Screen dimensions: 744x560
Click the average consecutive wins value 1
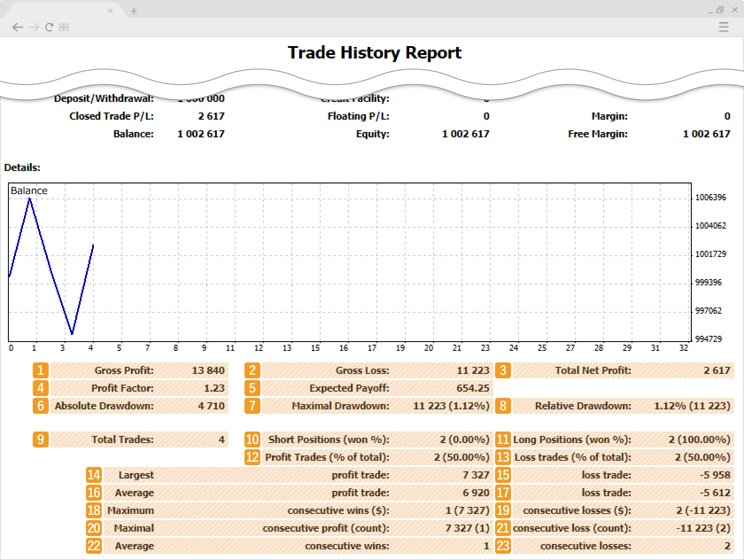[x=486, y=546]
